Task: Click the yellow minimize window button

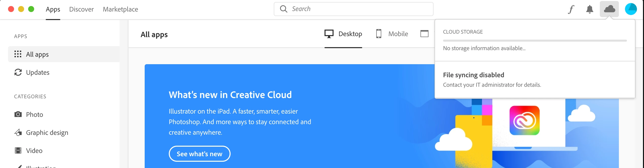Action: [x=21, y=9]
